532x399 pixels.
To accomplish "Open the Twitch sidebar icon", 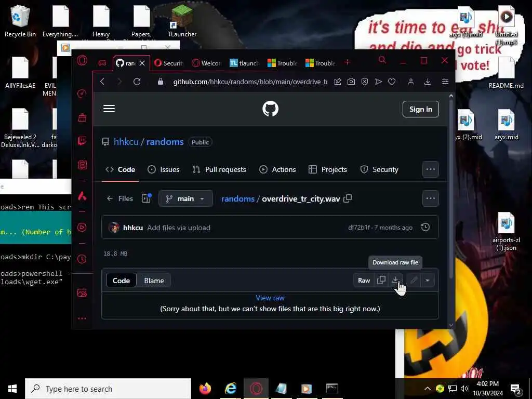I will [82, 141].
